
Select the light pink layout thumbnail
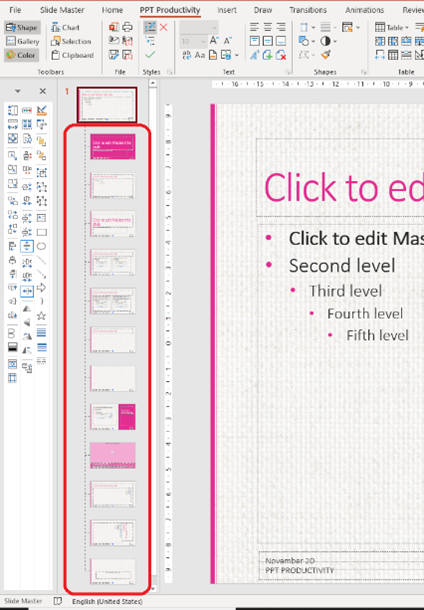tap(113, 455)
